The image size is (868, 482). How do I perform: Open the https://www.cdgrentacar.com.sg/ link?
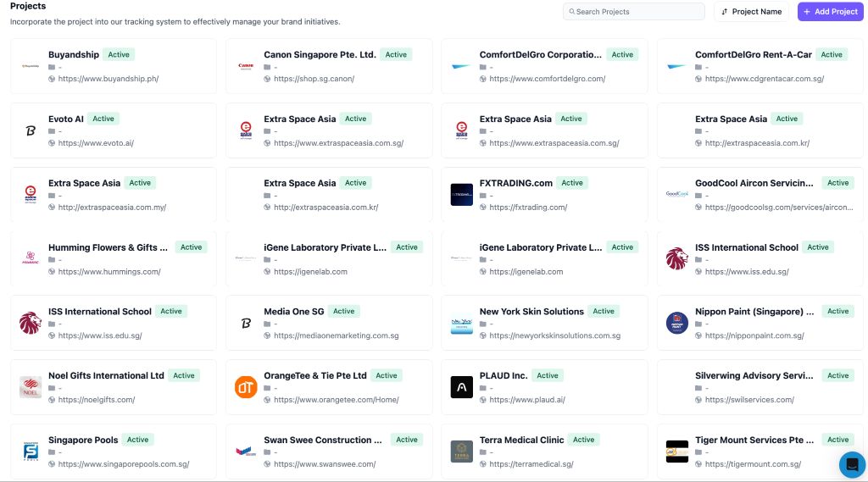tap(765, 79)
